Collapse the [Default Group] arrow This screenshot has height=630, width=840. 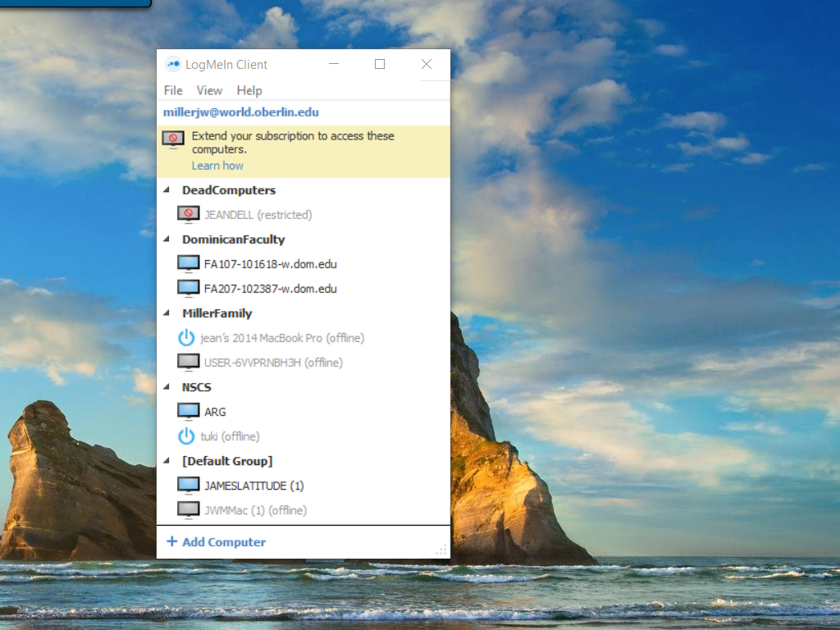[167, 461]
